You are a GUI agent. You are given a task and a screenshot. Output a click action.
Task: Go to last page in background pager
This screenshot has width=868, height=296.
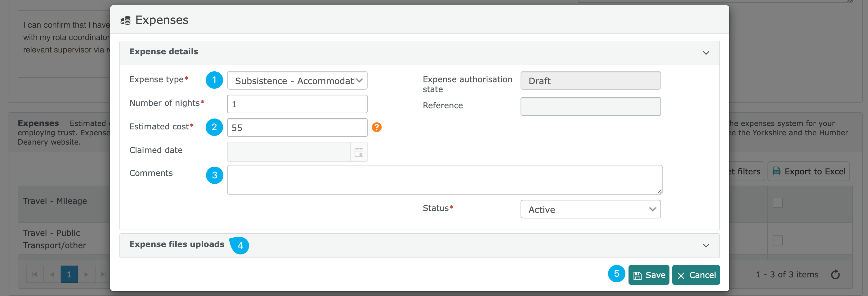point(103,274)
